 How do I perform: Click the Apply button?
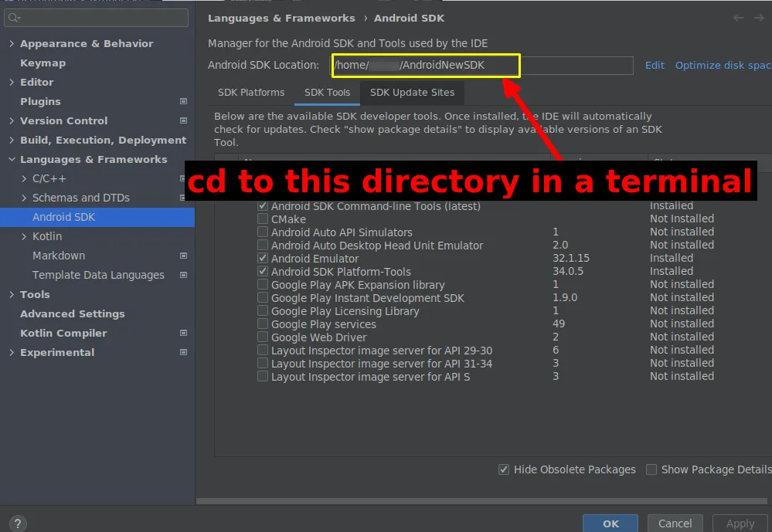[x=740, y=524]
